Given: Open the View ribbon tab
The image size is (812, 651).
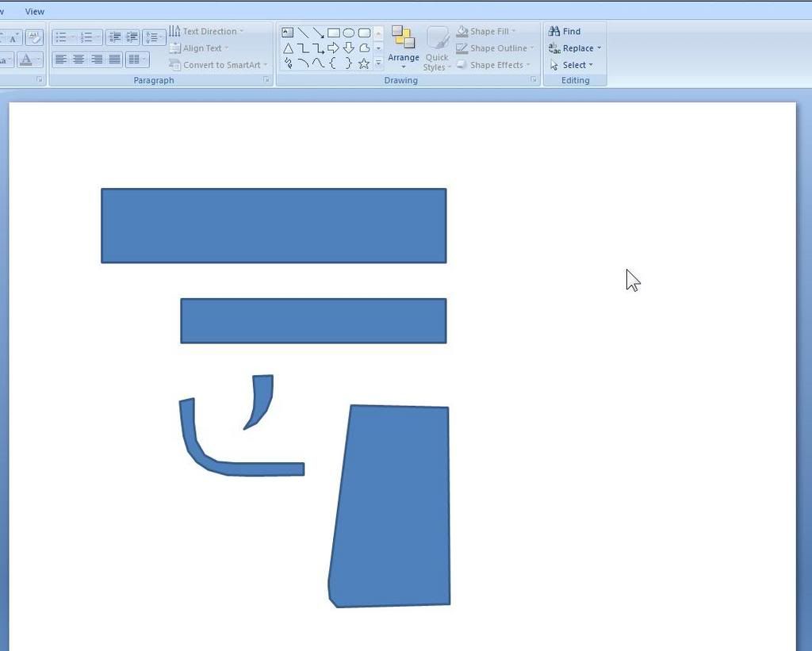Looking at the screenshot, I should [x=35, y=11].
